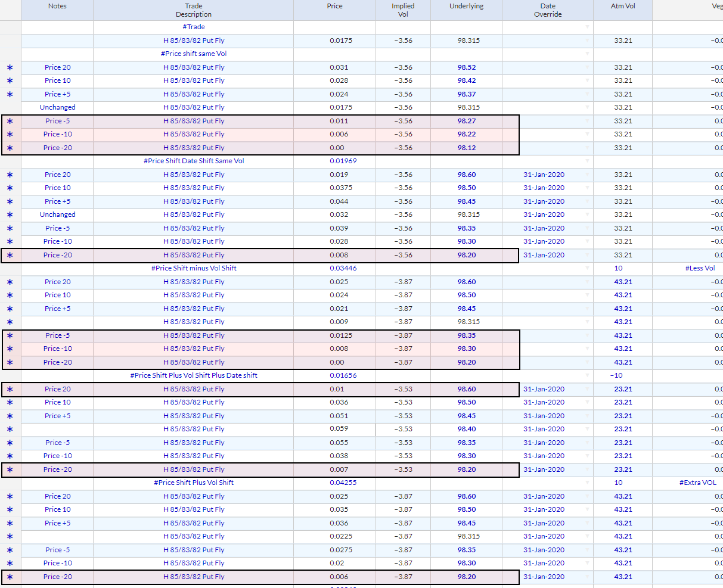This screenshot has width=723, height=588.
Task: Click the asterisk on the row priced 0.038
Action: tap(10, 456)
